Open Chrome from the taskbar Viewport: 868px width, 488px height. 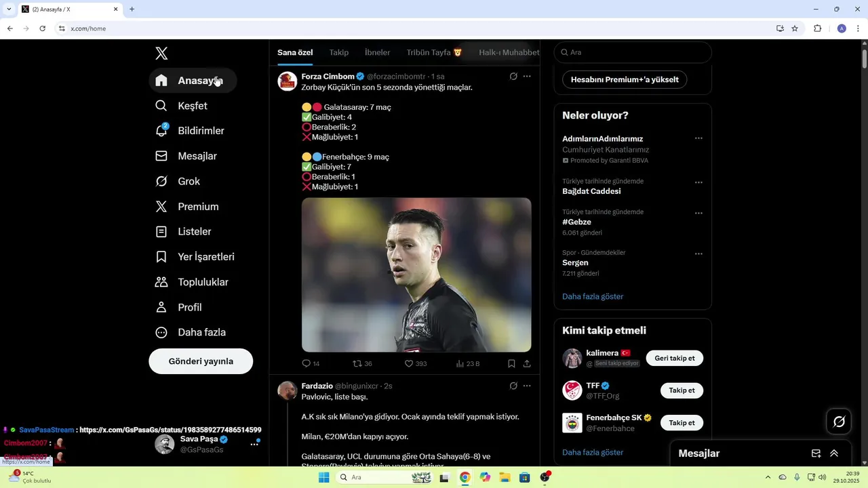pyautogui.click(x=465, y=477)
